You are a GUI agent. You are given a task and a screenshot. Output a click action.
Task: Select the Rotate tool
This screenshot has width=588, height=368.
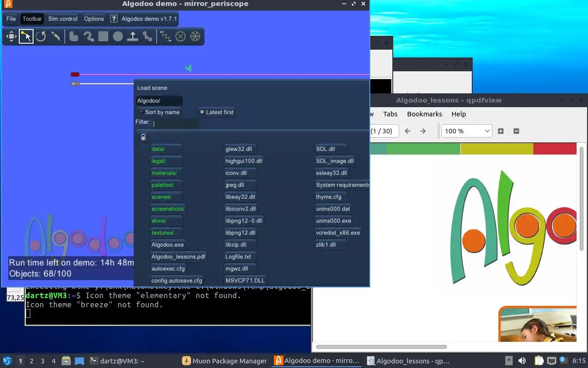coord(41,36)
